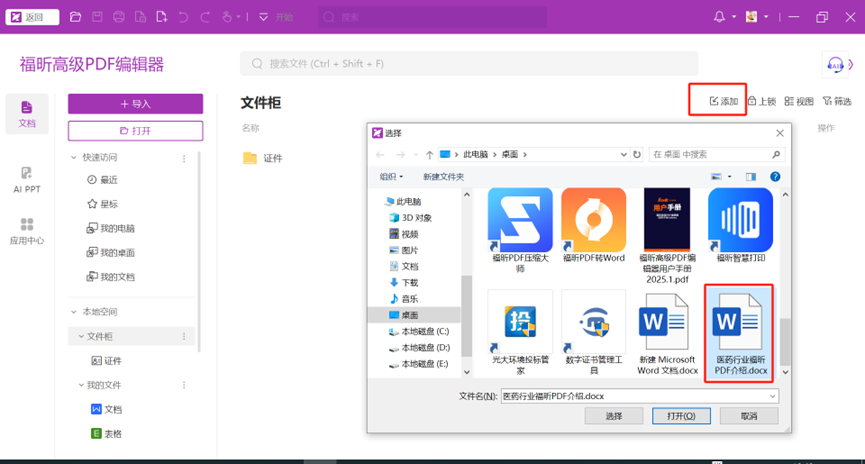Open the notification bell
865x464 pixels.
tap(719, 17)
